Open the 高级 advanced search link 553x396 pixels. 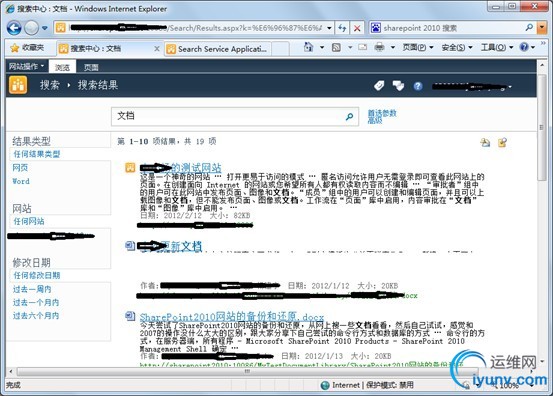[375, 121]
